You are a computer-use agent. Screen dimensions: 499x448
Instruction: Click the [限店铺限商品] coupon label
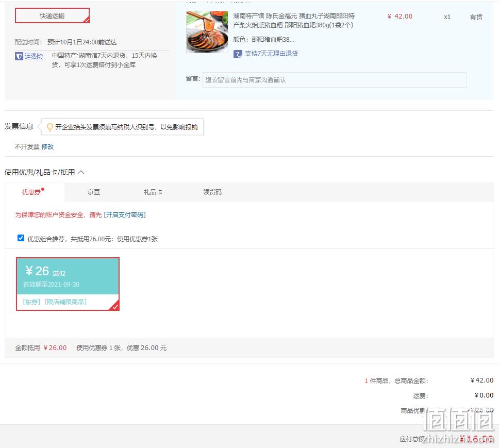click(65, 302)
